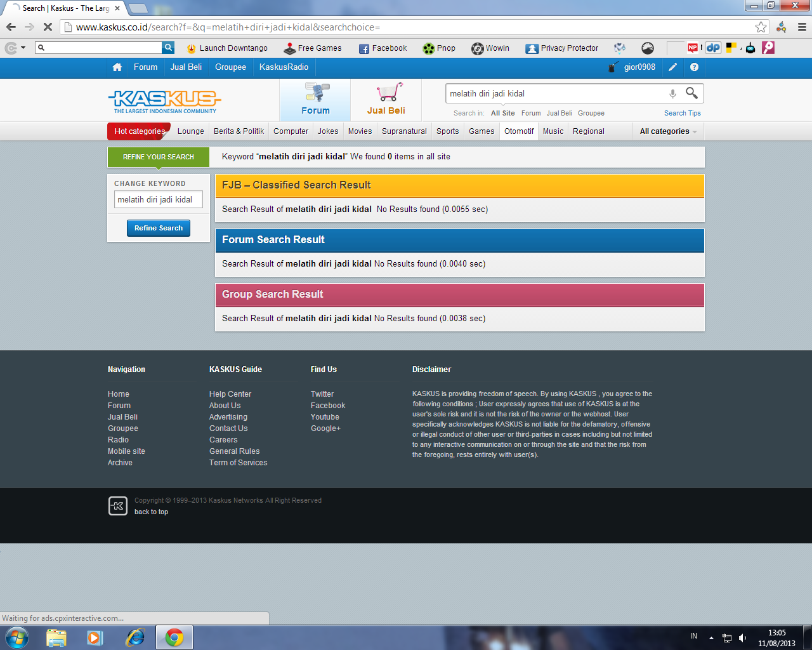Click the browser address bar

point(406,27)
